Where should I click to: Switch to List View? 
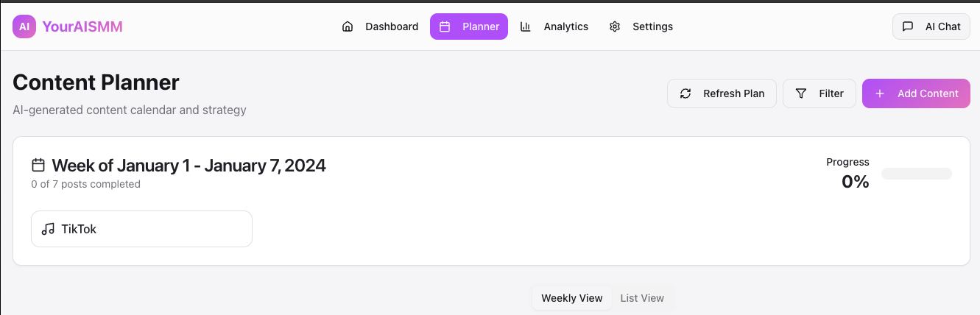tap(642, 298)
